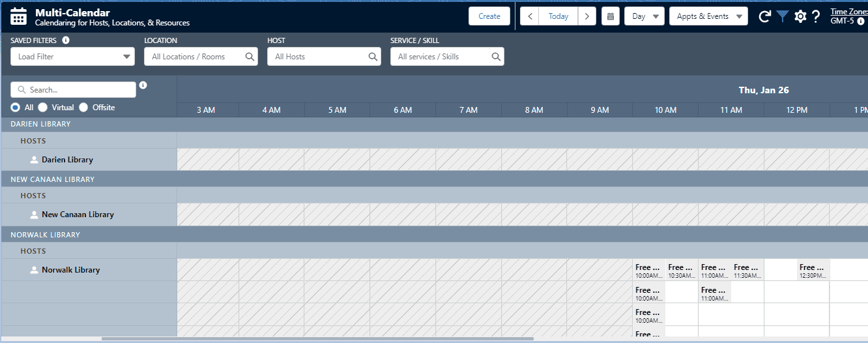Open the Appts & Events dropdown
868x343 pixels.
708,16
